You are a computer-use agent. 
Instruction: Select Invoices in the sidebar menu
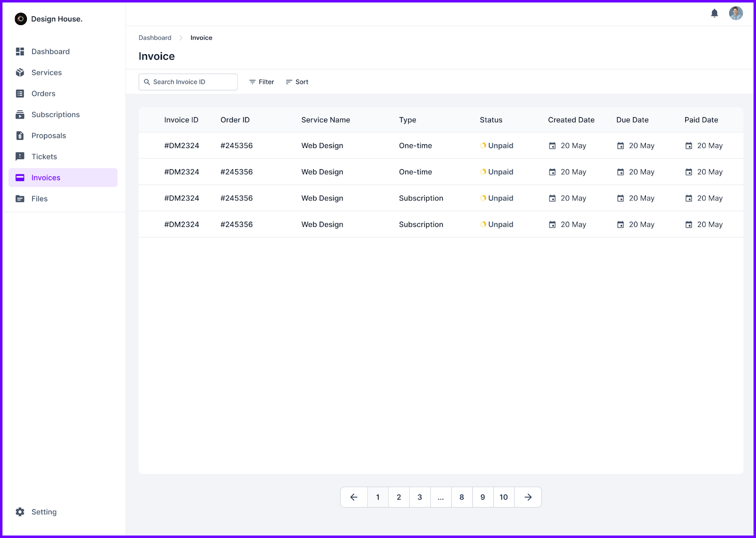tap(45, 177)
